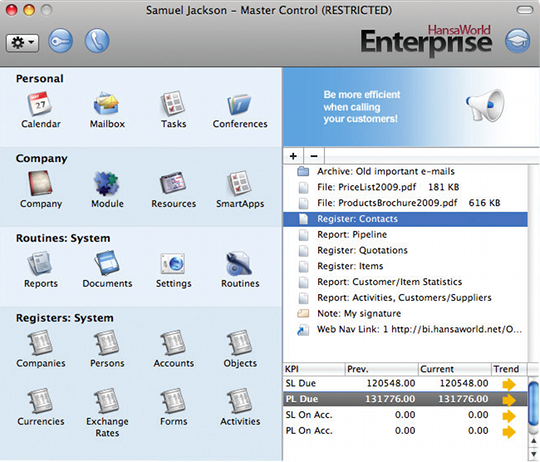Open the Documents icon

107,263
